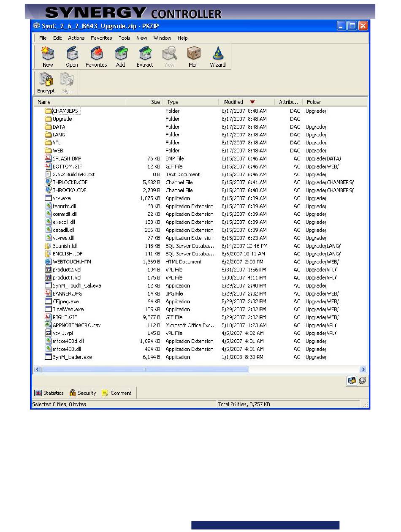Click the grayed View toolbar icon
The height and width of the screenshot is (532, 401).
(x=169, y=54)
